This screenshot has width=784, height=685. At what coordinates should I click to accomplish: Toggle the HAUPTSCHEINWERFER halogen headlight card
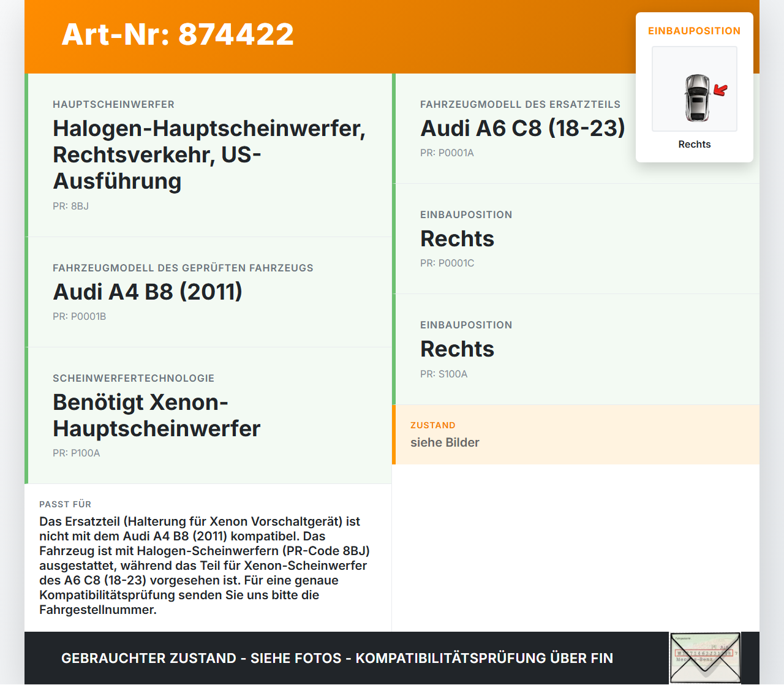click(x=208, y=154)
